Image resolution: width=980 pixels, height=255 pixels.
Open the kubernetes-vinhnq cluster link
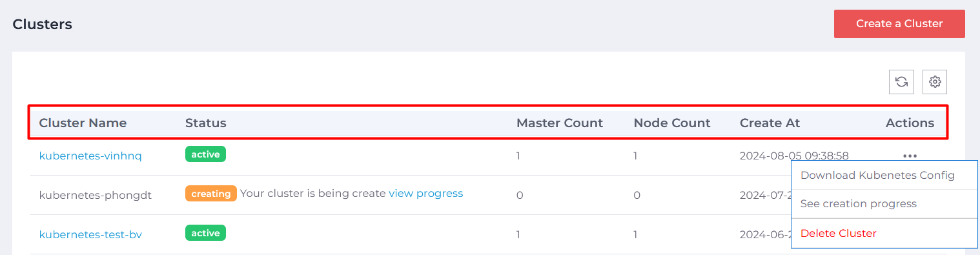(x=90, y=156)
